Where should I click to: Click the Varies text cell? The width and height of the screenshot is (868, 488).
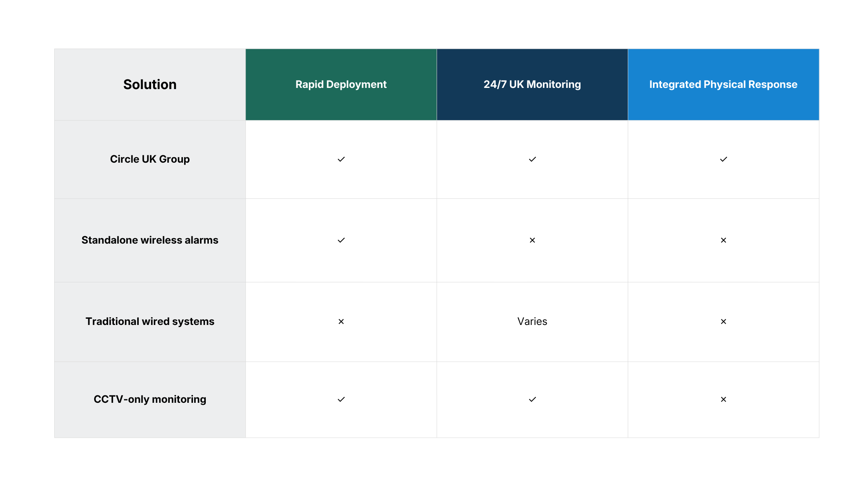click(x=532, y=321)
